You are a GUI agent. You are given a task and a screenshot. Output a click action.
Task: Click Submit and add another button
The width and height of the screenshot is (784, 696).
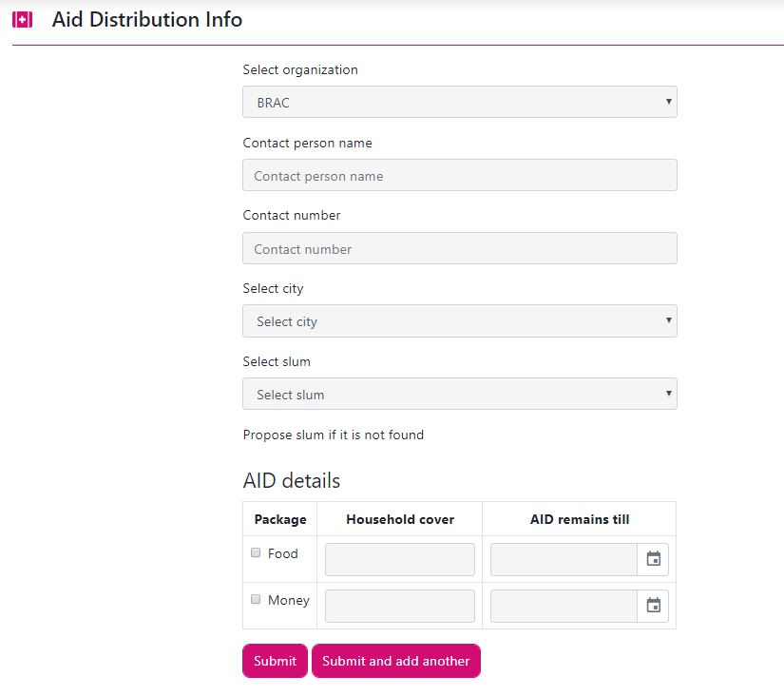click(395, 661)
